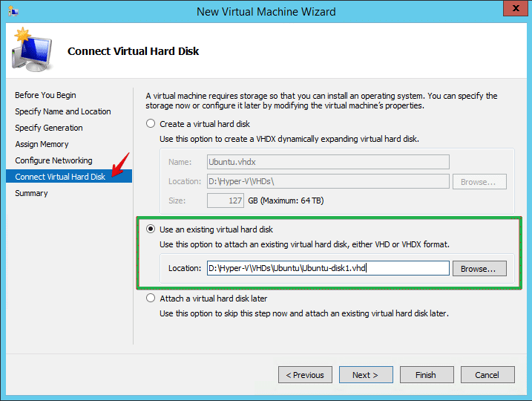Click the Connect Virtual Hard Disk heading

[x=133, y=51]
